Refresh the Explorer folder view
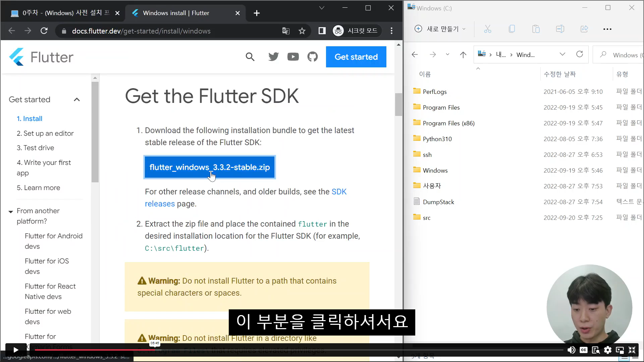644x362 pixels. click(x=580, y=54)
